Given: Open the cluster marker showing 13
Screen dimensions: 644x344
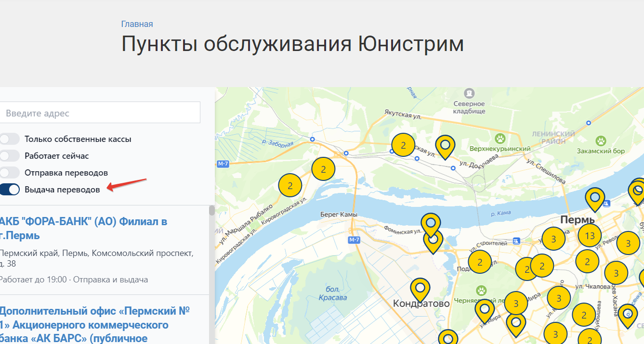Looking at the screenshot, I should (590, 236).
